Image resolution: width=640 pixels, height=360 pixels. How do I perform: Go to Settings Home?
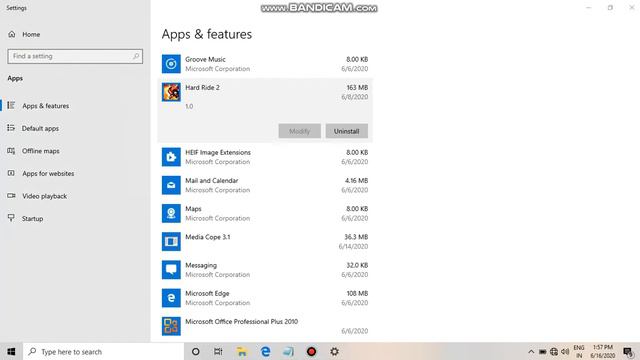pos(75,34)
